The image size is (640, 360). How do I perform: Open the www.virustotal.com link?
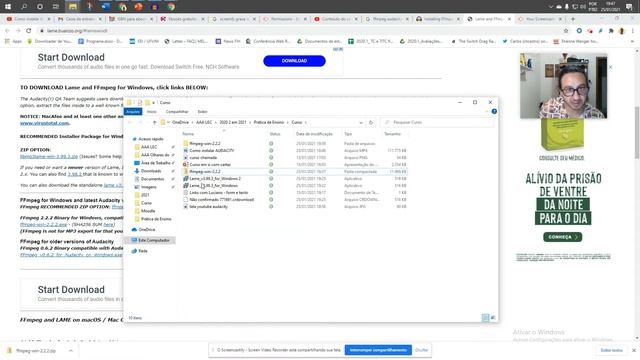tap(44, 123)
